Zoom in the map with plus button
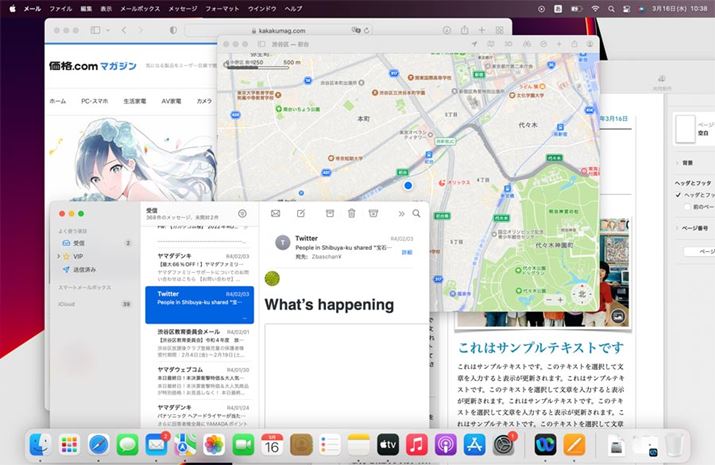715x465 pixels. point(561,298)
